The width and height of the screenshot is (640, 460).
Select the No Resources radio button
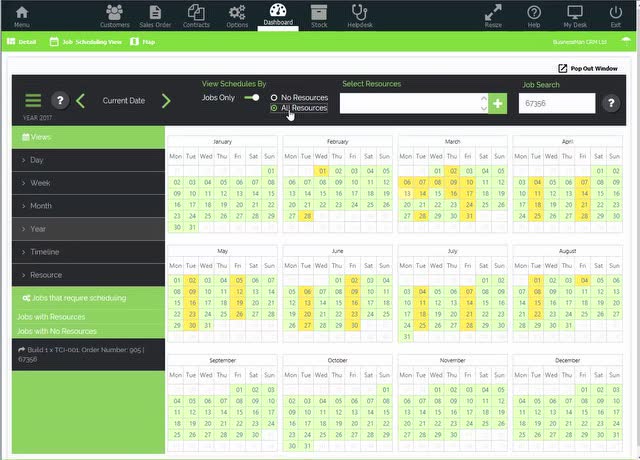274,98
